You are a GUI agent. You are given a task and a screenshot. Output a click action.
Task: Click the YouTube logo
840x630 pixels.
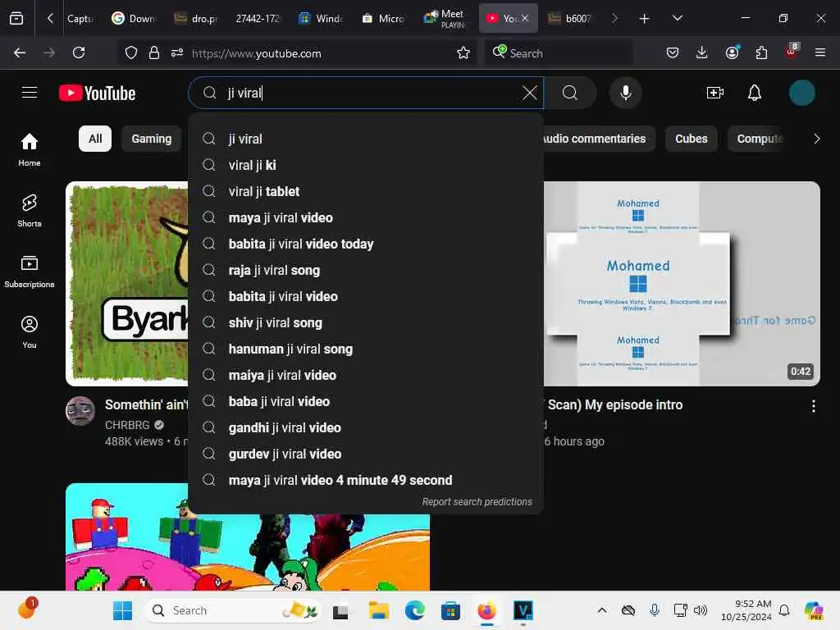click(x=97, y=94)
